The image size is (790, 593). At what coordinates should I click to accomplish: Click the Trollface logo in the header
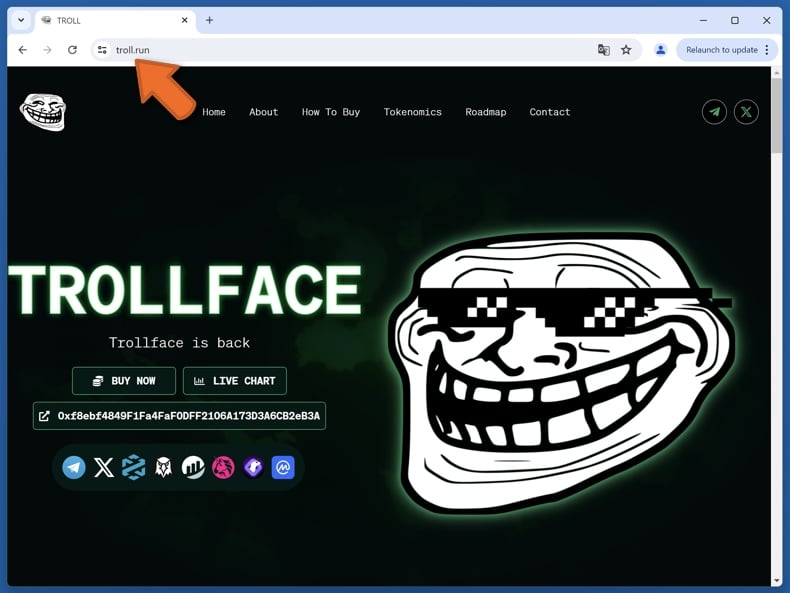point(43,112)
